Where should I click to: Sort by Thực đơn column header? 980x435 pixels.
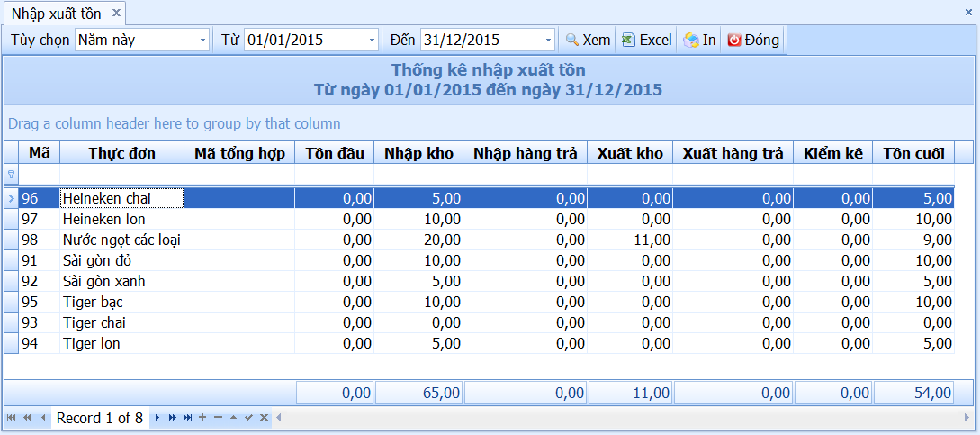pos(121,153)
